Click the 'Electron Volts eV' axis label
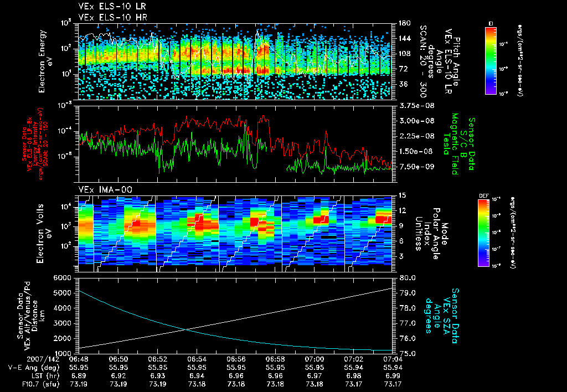This screenshot has height=392, width=567. 43,233
